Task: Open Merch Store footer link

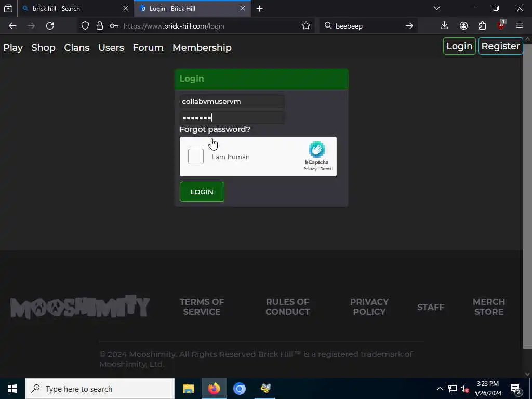Action: (488, 307)
